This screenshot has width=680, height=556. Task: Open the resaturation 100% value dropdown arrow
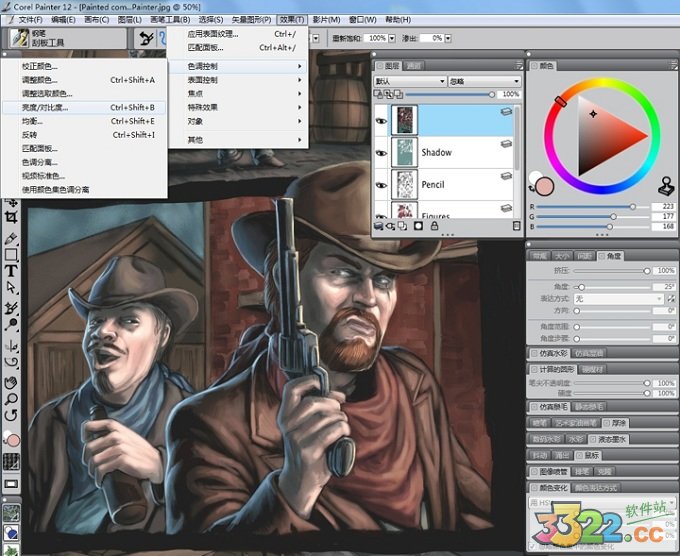392,38
